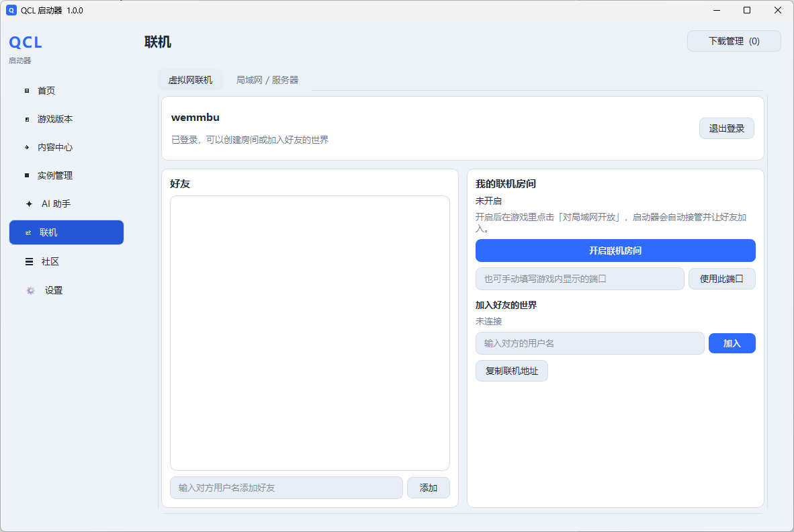Click the blue 加入 button
Viewport: 794px width, 532px height.
click(732, 343)
